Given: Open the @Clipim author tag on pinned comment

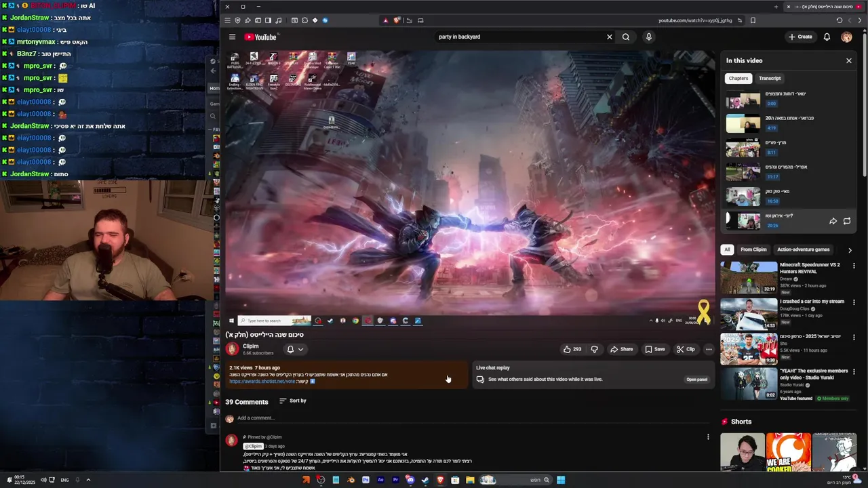Looking at the screenshot, I should [x=253, y=446].
